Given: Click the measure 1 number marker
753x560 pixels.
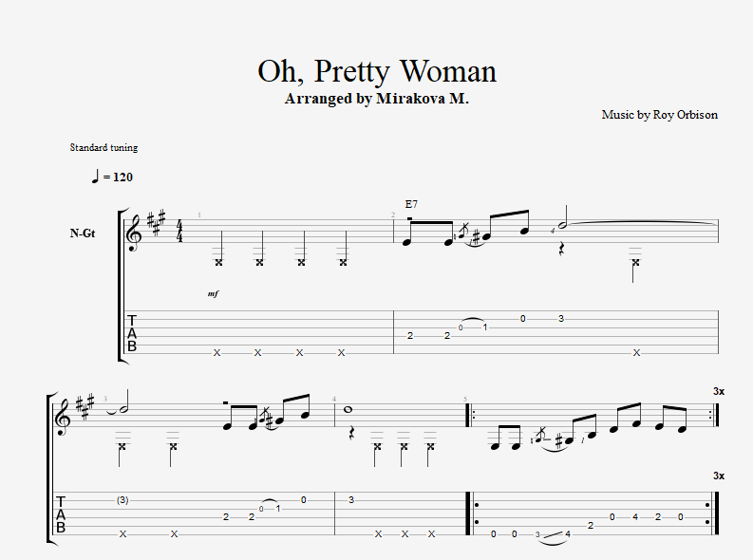Looking at the screenshot, I should (199, 215).
